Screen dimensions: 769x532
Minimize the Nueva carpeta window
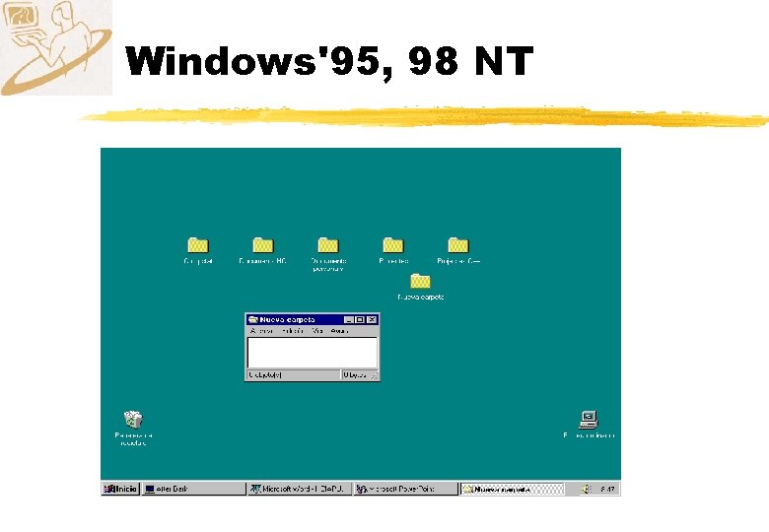pos(349,320)
